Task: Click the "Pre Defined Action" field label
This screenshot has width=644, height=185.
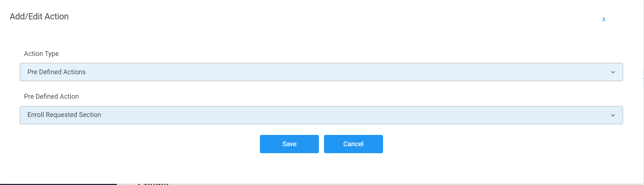Action: [51, 97]
